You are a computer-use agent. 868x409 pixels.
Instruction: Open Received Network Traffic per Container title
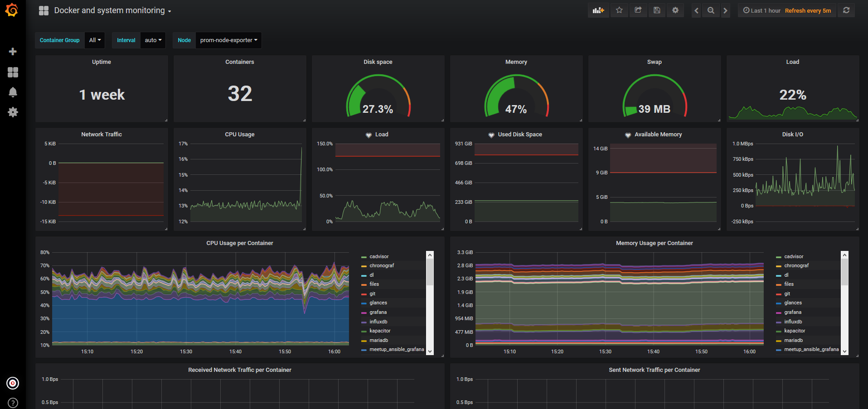[240, 370]
